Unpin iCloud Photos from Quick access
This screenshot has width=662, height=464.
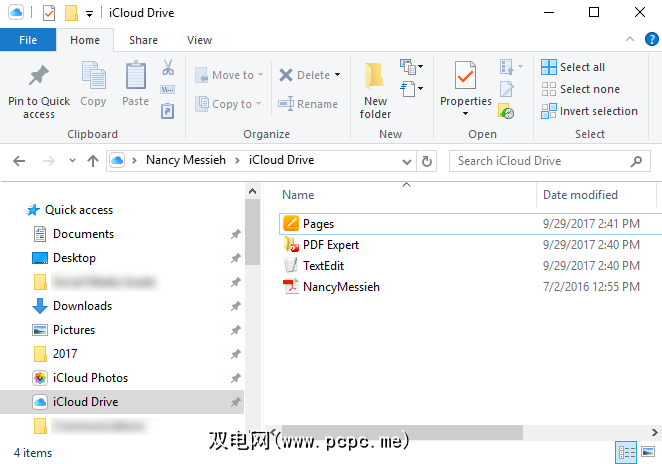pos(236,378)
